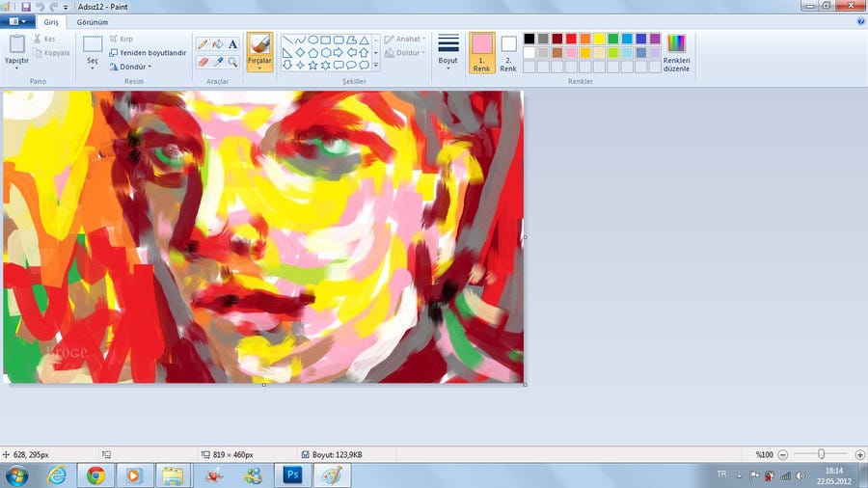Open Paint Help via the question mark icon

click(x=861, y=21)
